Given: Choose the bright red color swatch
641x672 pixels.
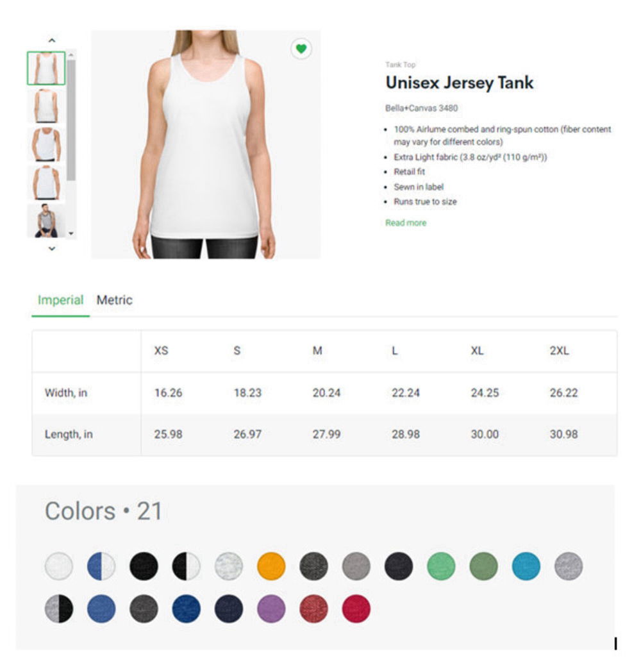Looking at the screenshot, I should coord(356,609).
